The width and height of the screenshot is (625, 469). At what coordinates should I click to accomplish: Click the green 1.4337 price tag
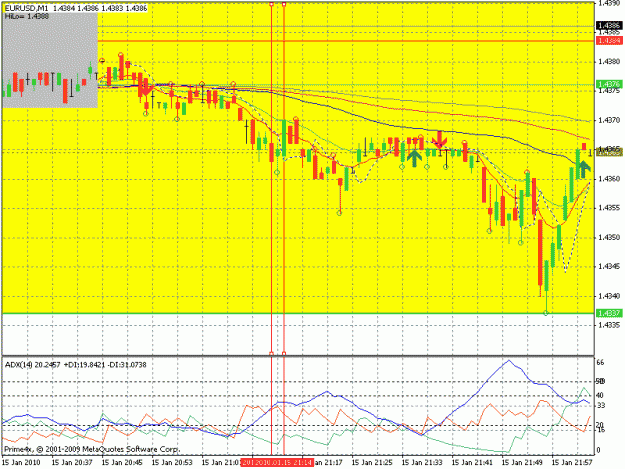click(x=609, y=313)
